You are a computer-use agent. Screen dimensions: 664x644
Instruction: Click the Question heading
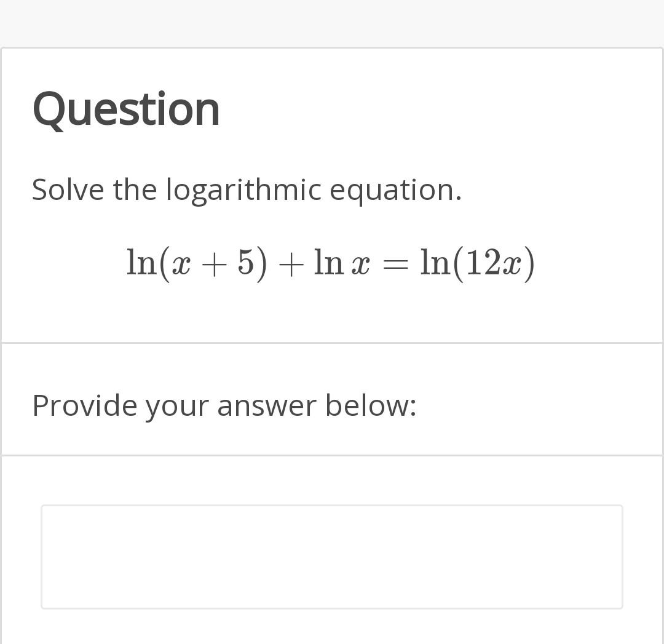pyautogui.click(x=126, y=109)
